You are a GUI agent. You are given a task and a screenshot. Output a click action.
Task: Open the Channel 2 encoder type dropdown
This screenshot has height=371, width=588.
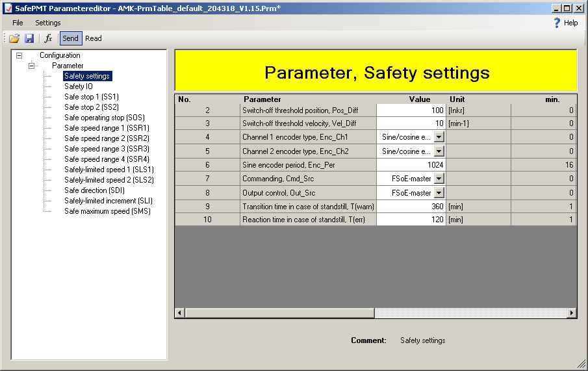[x=439, y=151]
